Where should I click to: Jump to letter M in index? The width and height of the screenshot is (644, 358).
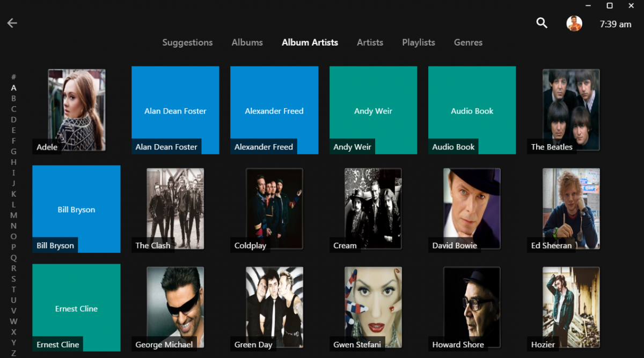pyautogui.click(x=14, y=215)
